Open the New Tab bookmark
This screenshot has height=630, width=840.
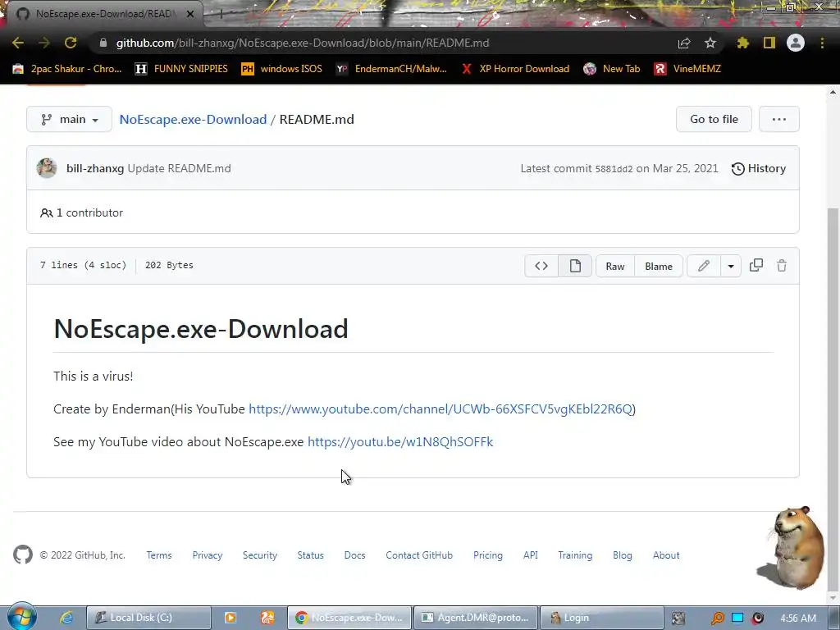[612, 69]
